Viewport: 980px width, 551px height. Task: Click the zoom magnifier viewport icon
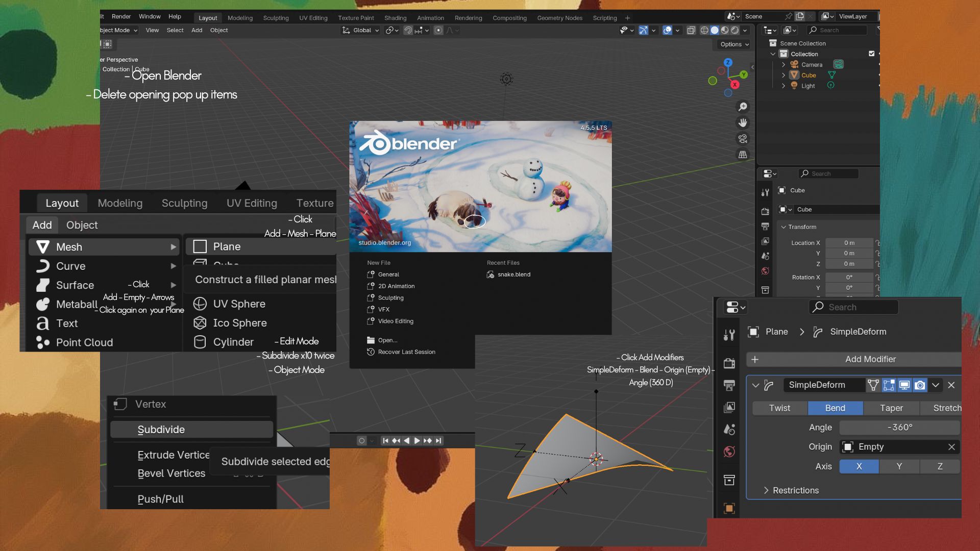point(743,107)
